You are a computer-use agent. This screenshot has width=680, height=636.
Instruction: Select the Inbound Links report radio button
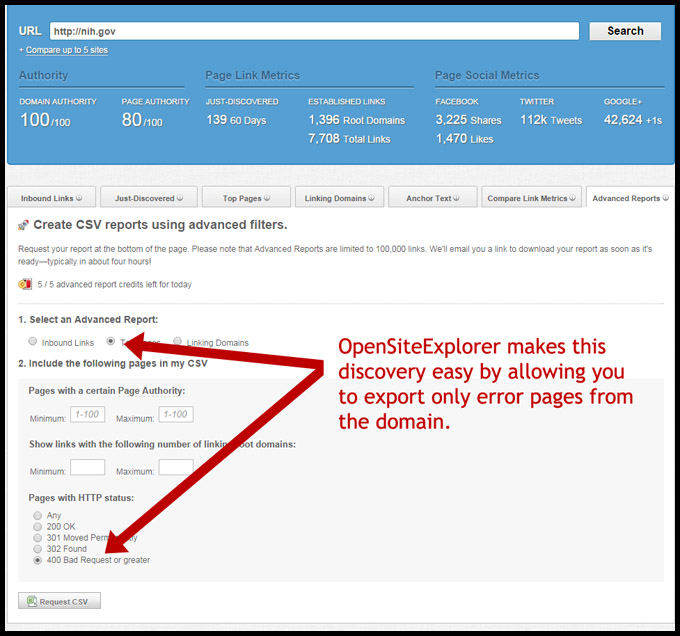(33, 342)
